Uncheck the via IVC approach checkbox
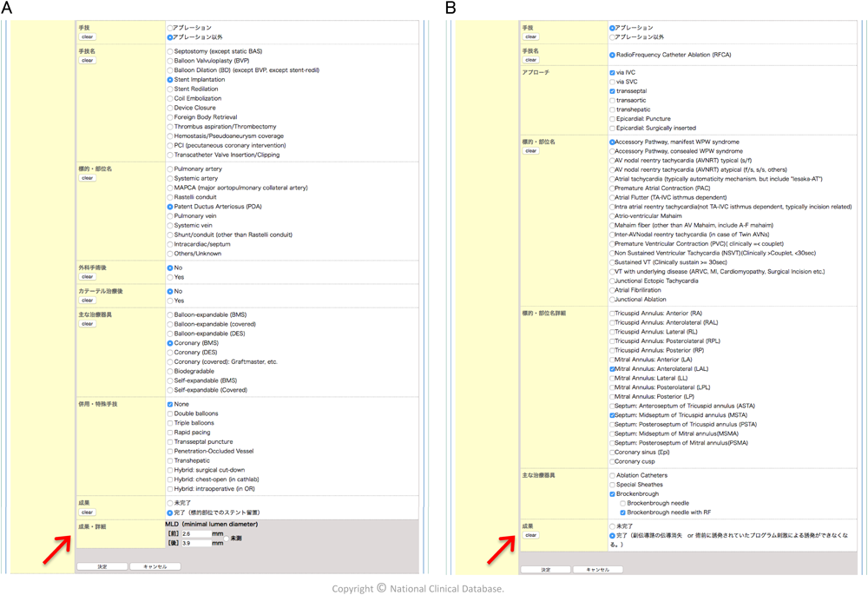This screenshot has width=868, height=595. click(612, 73)
